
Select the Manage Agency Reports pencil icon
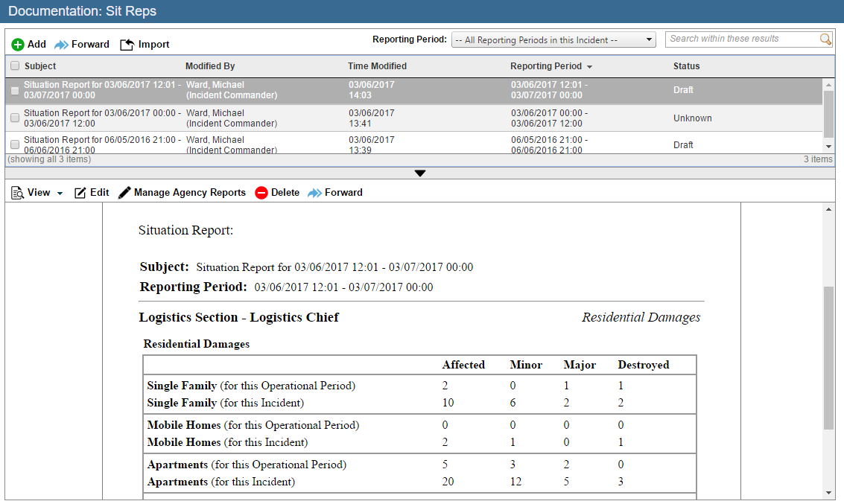tap(124, 192)
